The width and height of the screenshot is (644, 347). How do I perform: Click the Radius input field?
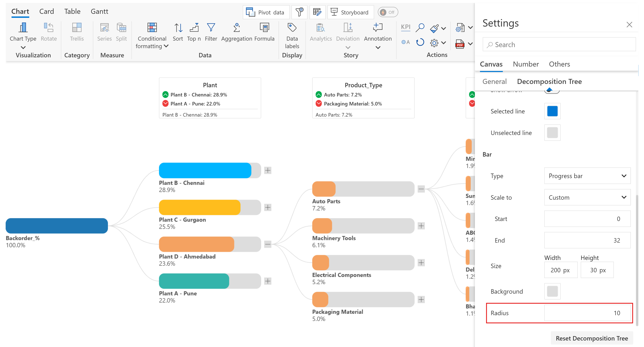pos(587,313)
